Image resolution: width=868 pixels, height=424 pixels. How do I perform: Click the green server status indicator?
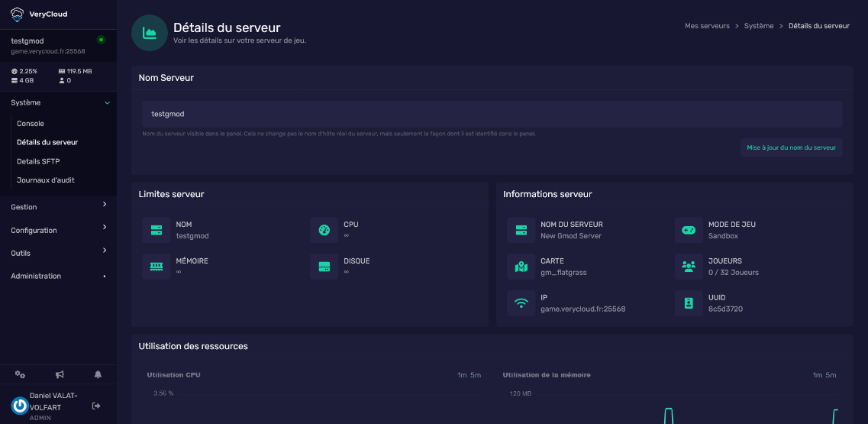(x=102, y=40)
